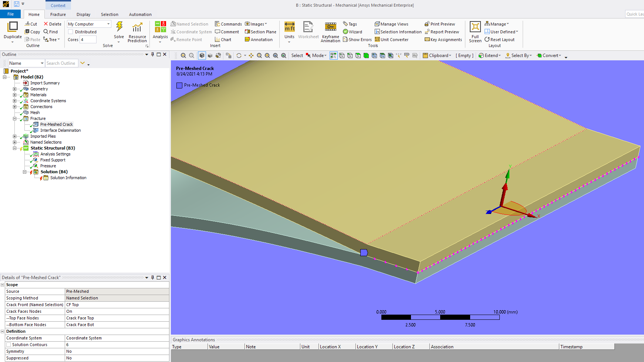Collapse the Scope section in Details
Screen dimensions: 644x362
point(3,285)
